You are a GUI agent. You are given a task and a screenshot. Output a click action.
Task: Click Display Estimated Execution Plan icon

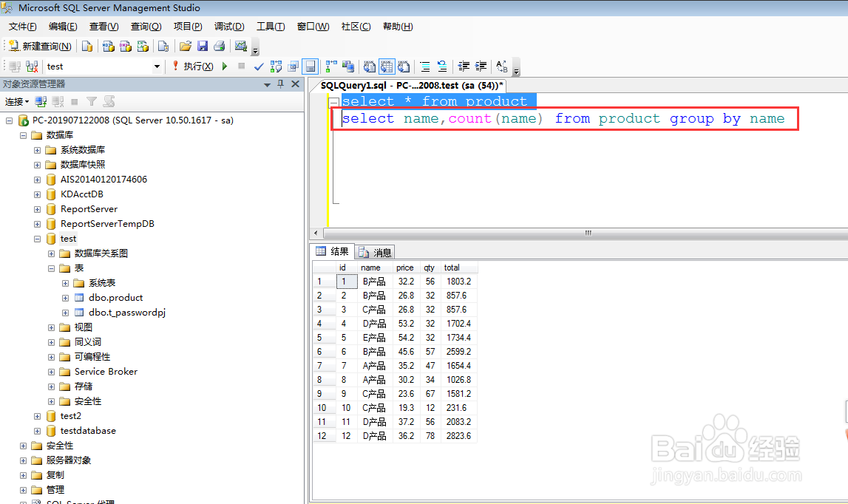pyautogui.click(x=277, y=67)
